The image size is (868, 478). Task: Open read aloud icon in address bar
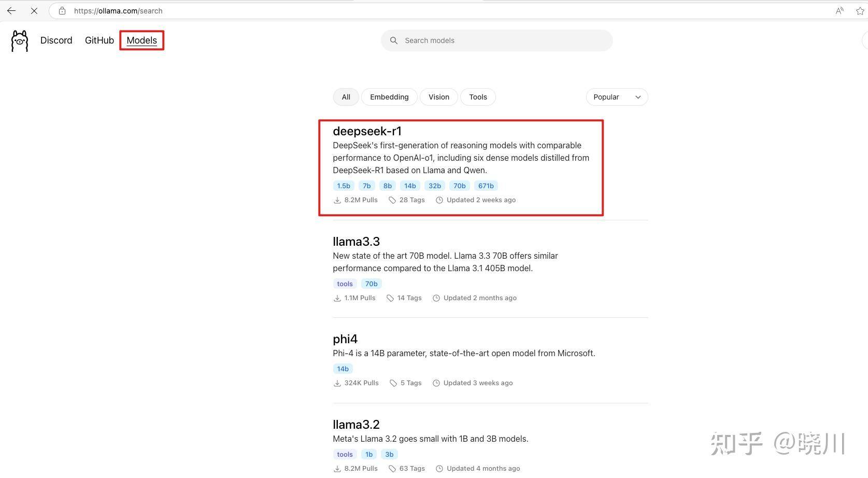(x=839, y=11)
